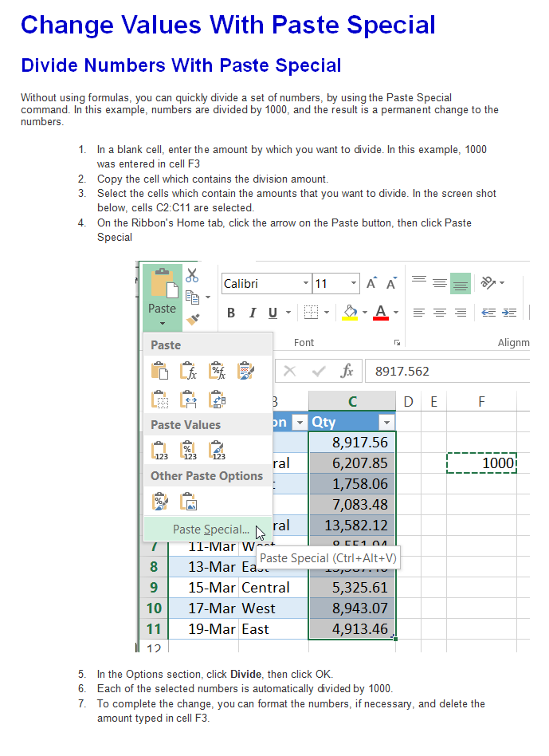The image size is (549, 756).
Task: Choose Values & Source Formatting paste icon
Action: [x=217, y=451]
